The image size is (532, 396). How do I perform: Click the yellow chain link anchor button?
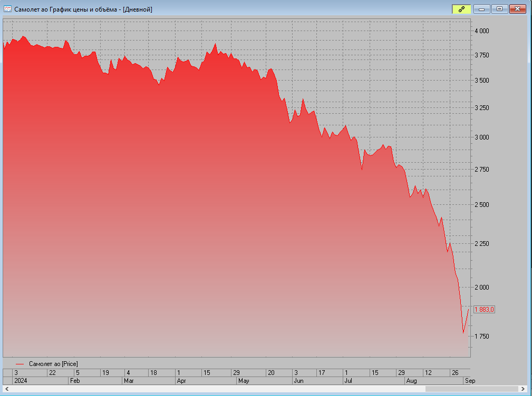pyautogui.click(x=461, y=9)
